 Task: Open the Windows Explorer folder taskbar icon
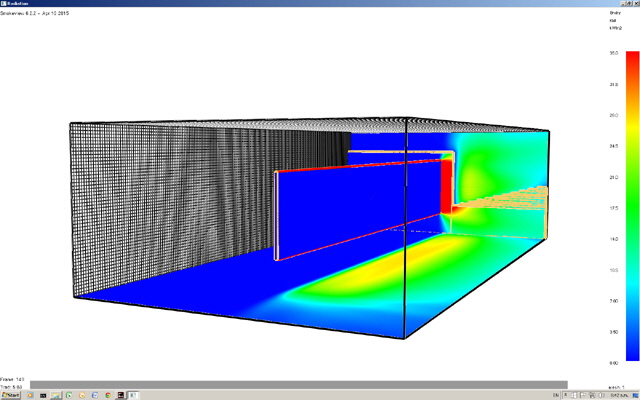pos(56,395)
